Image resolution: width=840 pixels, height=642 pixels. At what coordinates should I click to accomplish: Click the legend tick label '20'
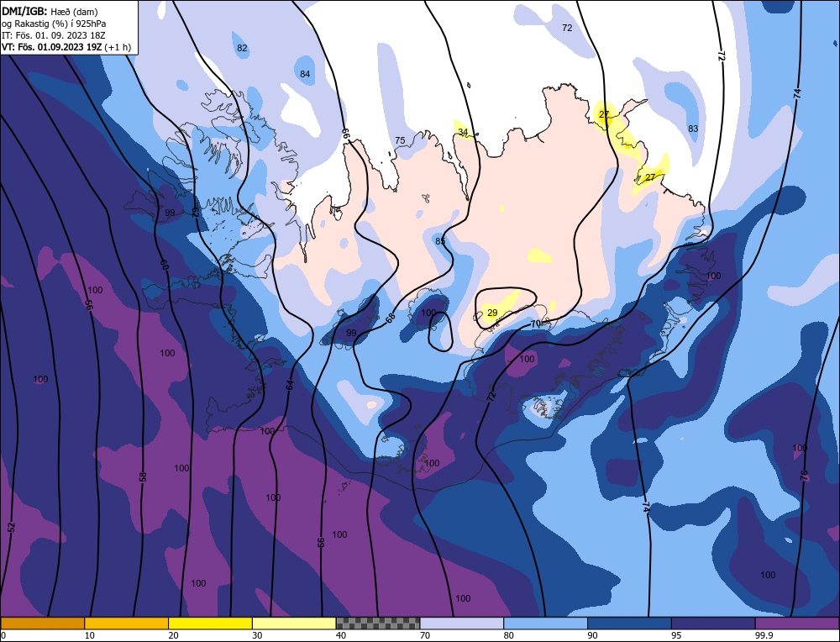click(x=174, y=635)
